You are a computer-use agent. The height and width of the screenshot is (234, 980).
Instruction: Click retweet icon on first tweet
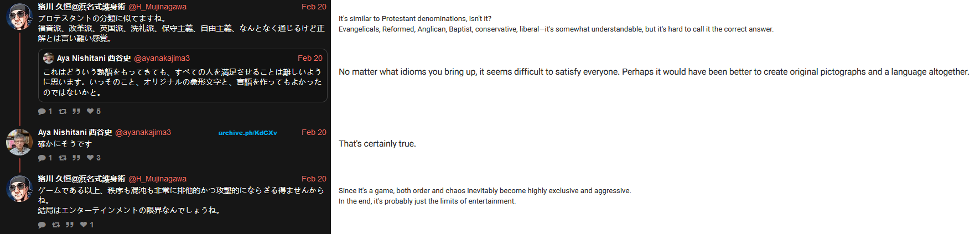(x=63, y=111)
